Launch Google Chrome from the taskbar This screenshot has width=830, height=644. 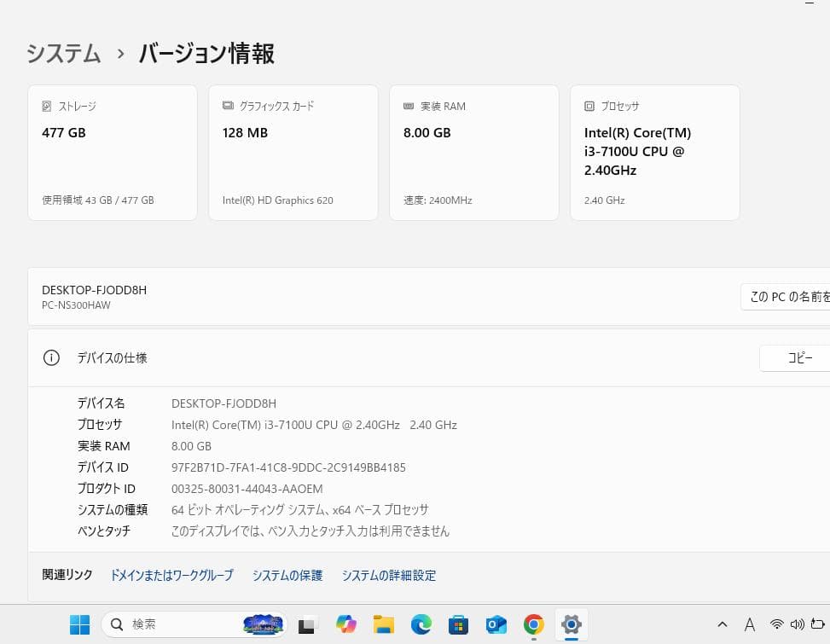click(x=533, y=624)
